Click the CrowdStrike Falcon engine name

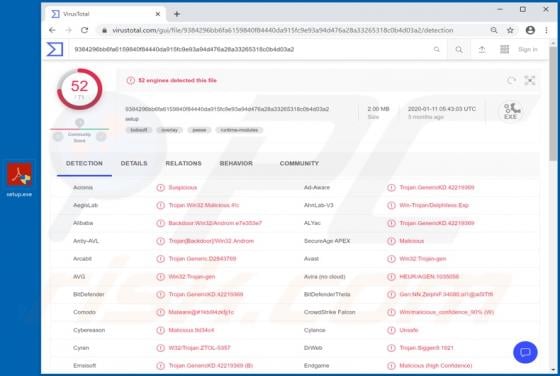click(330, 312)
